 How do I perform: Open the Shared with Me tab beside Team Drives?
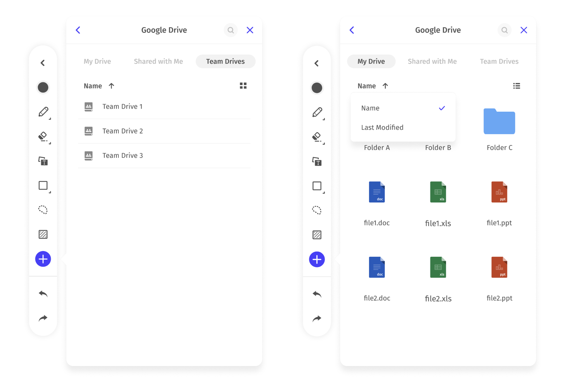click(x=158, y=61)
